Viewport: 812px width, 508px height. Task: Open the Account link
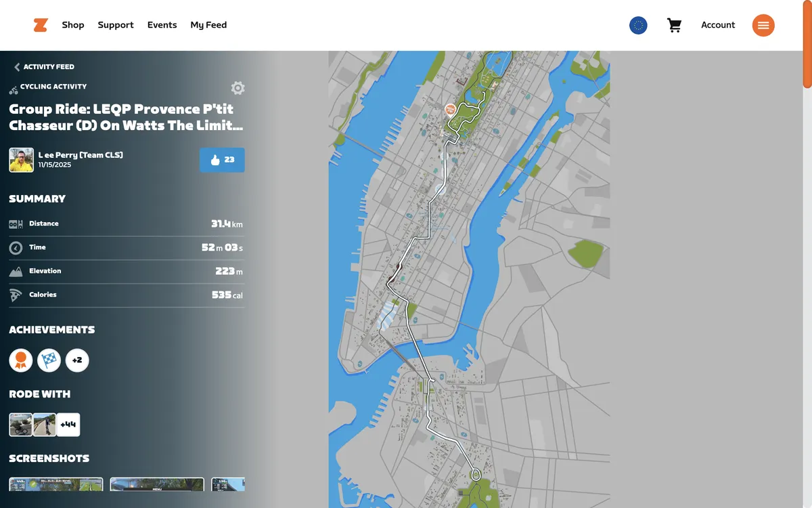pos(718,25)
